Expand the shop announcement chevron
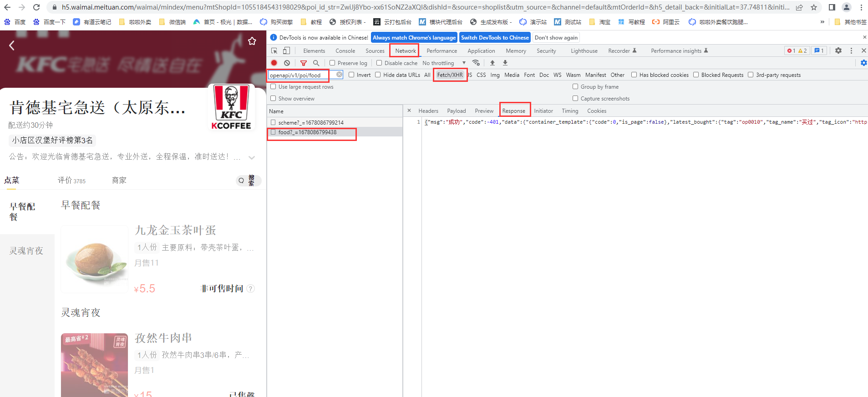Image resolution: width=868 pixels, height=397 pixels. [x=252, y=157]
